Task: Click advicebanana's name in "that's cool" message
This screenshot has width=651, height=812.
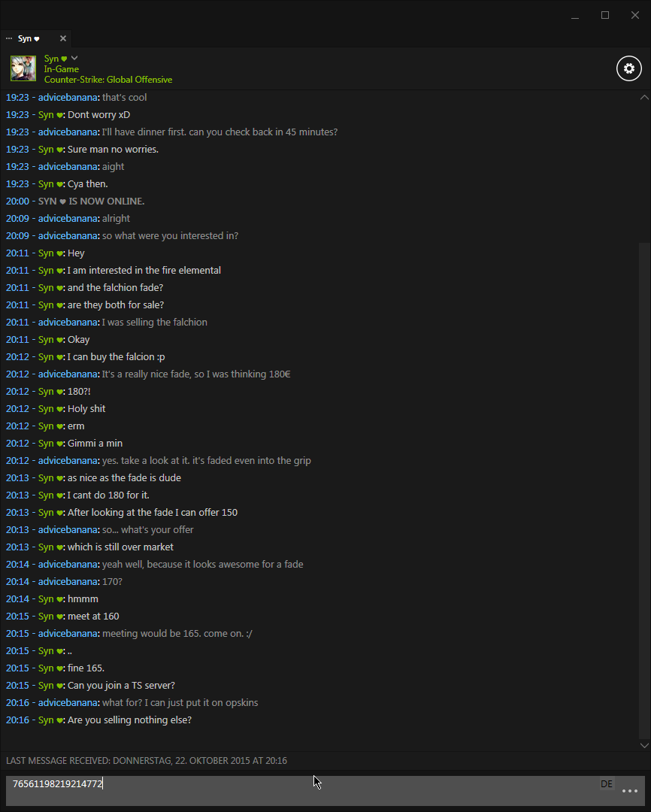Action: [x=68, y=97]
